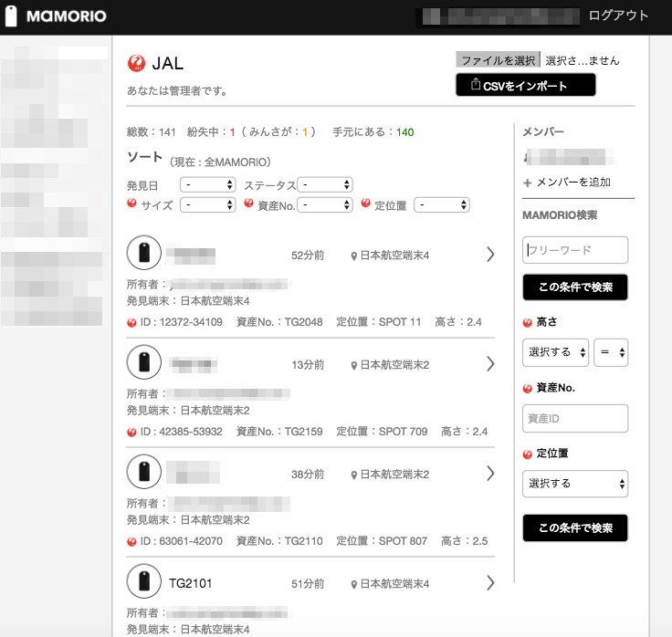This screenshot has width=672, height=637.
Task: Click location pin beside 日本航空端末4, 52分前 row
Action: click(x=354, y=256)
